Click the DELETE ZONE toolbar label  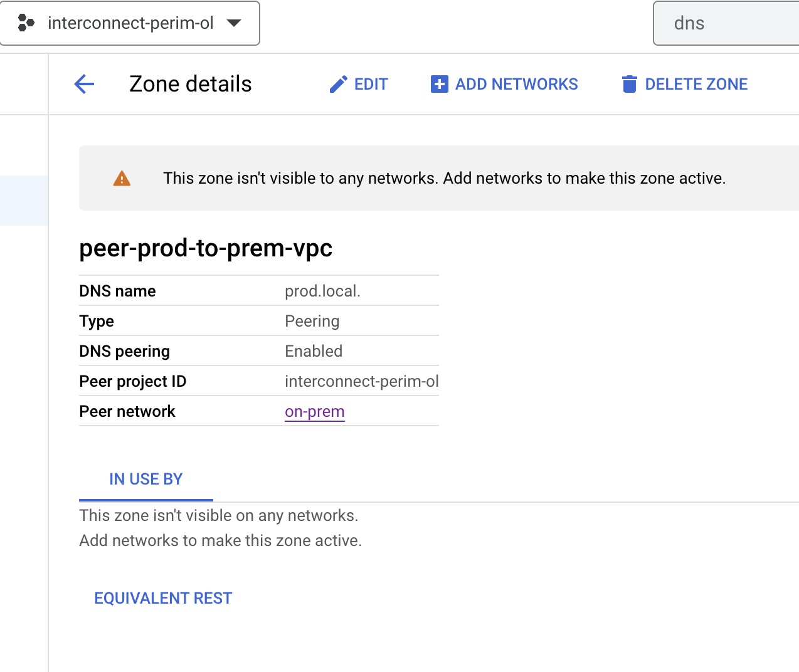696,83
